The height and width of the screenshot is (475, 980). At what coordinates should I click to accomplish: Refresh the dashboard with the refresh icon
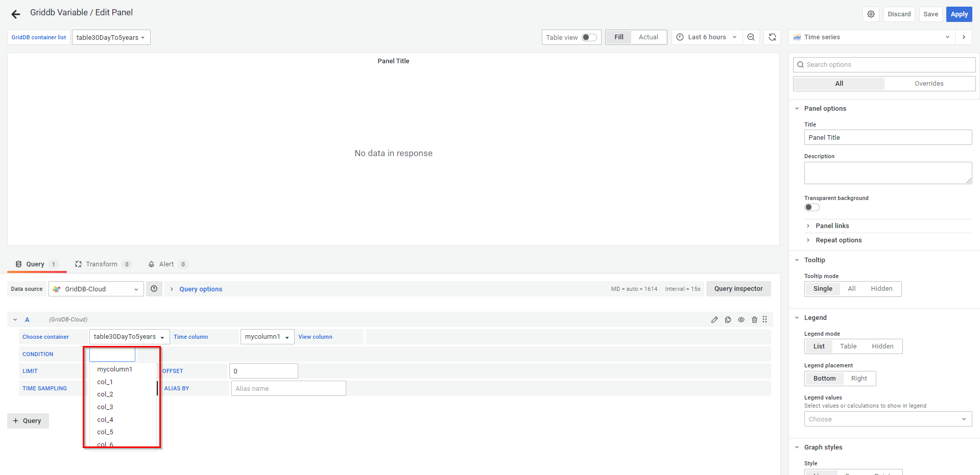pyautogui.click(x=772, y=37)
